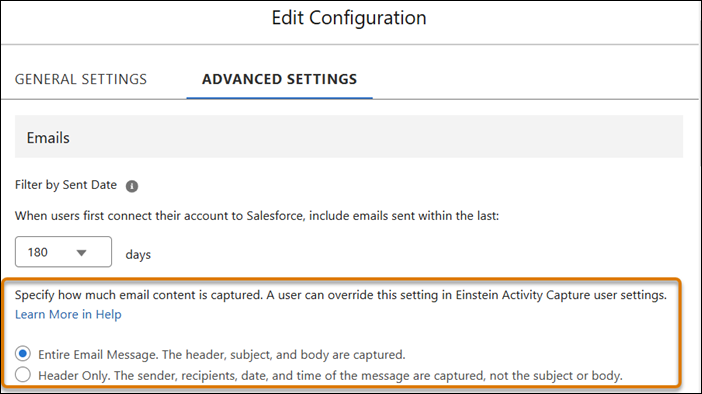Click the 'Specify how much email content' text
702x394 pixels.
138,295
